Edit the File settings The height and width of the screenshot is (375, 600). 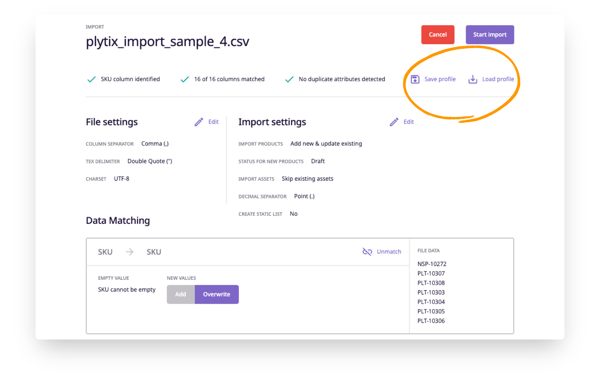213,122
